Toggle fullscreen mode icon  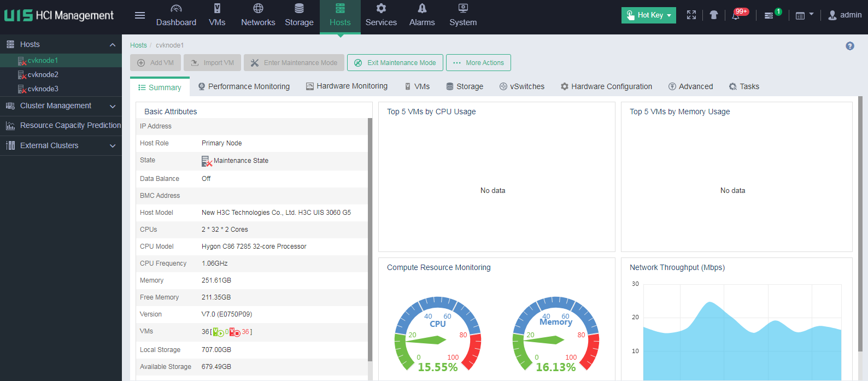click(x=691, y=15)
